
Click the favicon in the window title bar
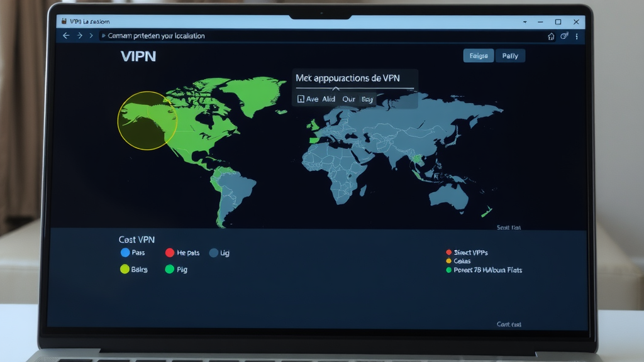click(x=64, y=21)
